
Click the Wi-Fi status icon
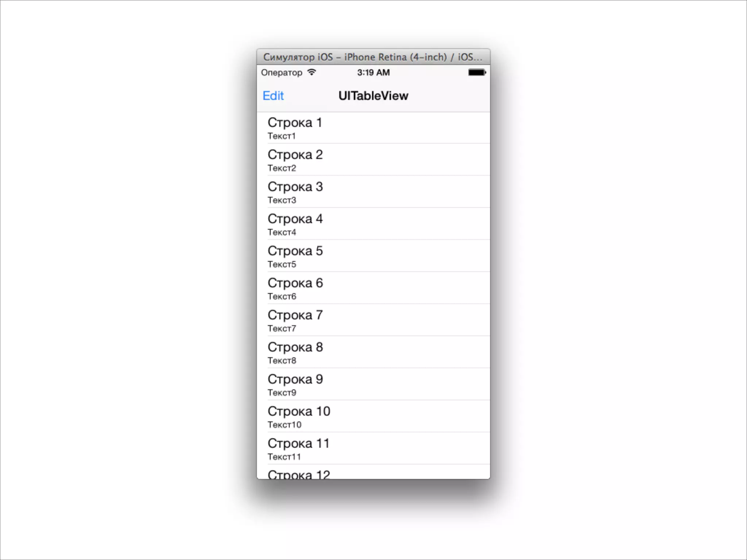[311, 72]
